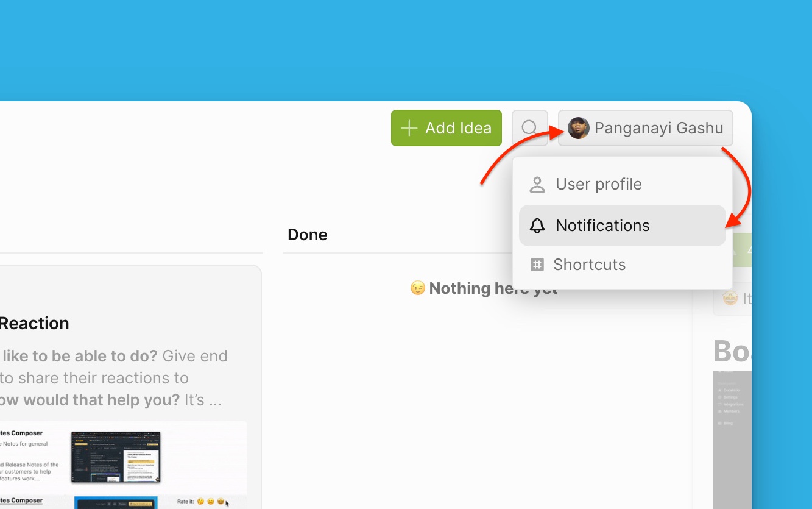Click the hash icon beside Shortcuts
This screenshot has width=812, height=509.
537,265
